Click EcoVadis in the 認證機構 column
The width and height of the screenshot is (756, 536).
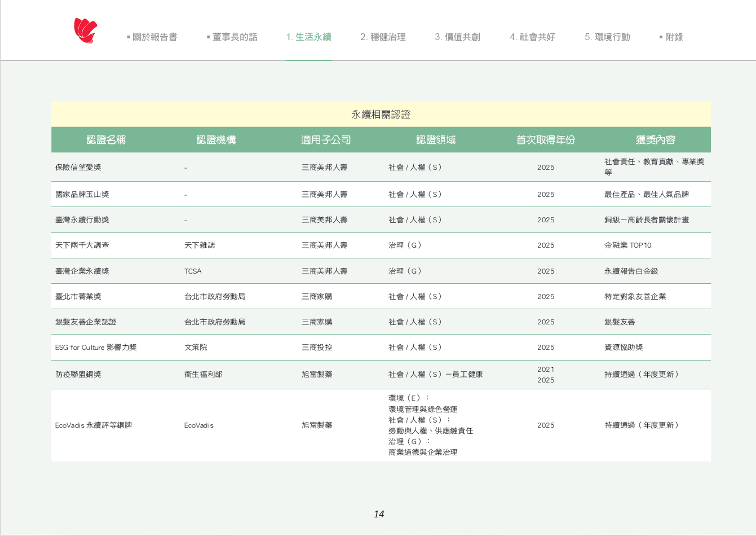click(199, 425)
